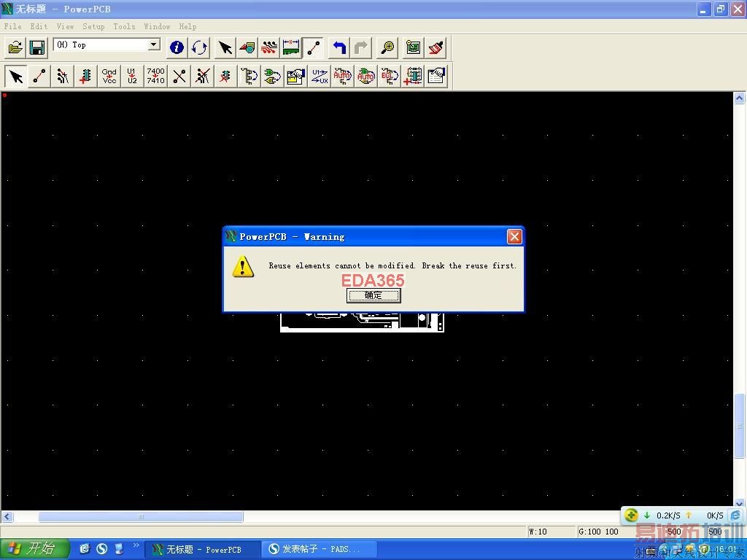The height and width of the screenshot is (560, 747).
Task: Switch to 发表帖子 - PADS taskbar item
Action: tap(320, 550)
